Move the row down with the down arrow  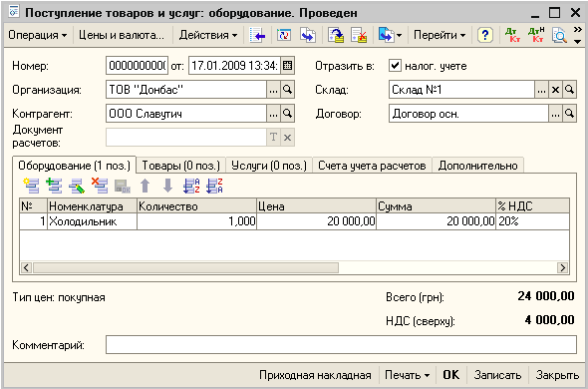pyautogui.click(x=168, y=186)
